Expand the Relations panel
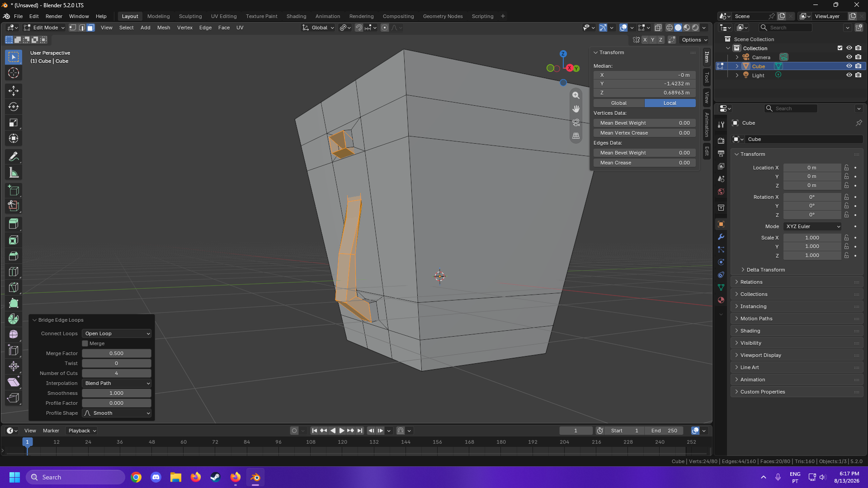The height and width of the screenshot is (488, 868). [x=797, y=282]
